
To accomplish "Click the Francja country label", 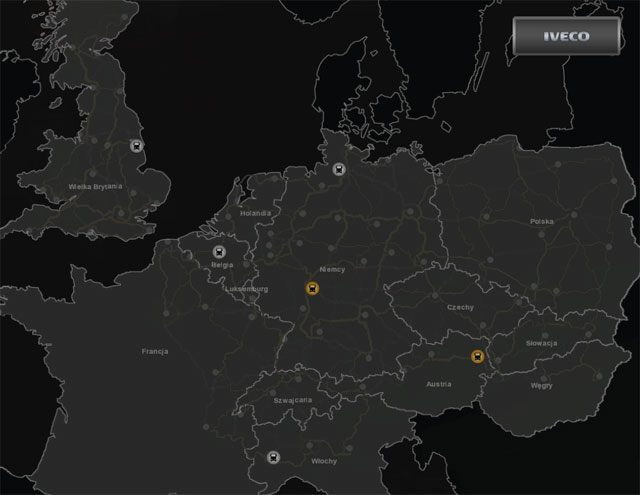I will coord(154,351).
